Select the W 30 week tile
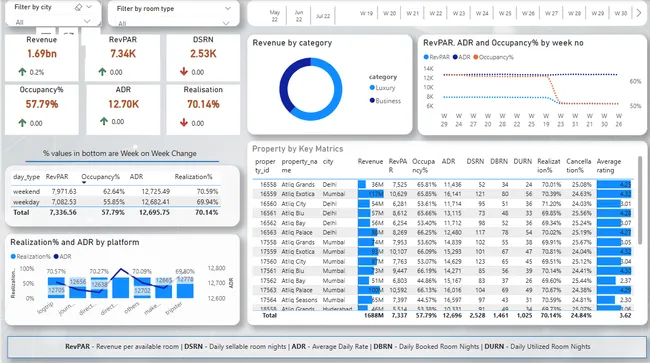This screenshot has width=650, height=363. [621, 13]
